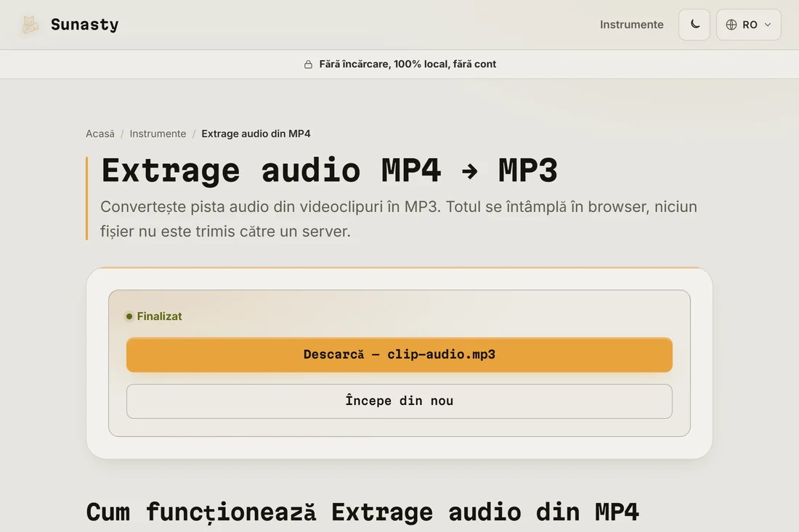This screenshot has height=532, width=799.
Task: Download clip-audio.mp3 with the orange button
Action: click(399, 354)
